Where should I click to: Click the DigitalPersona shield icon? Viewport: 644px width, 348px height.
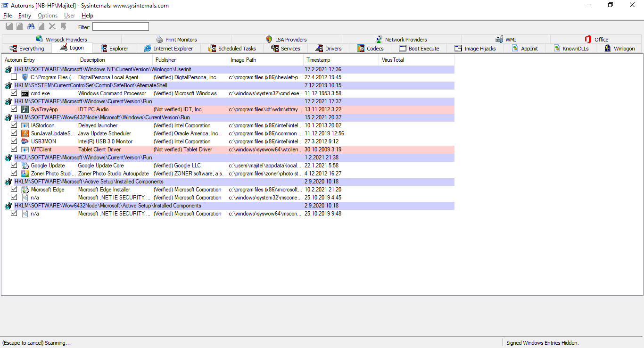click(x=25, y=77)
